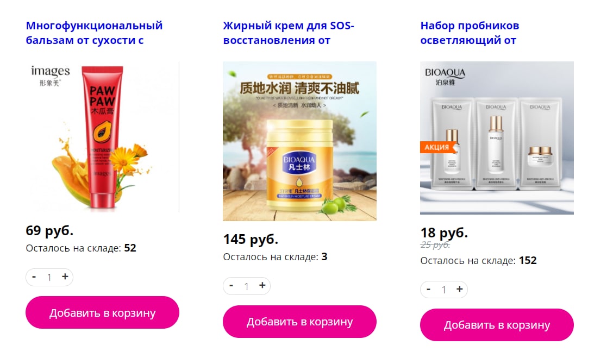Increase quantity of the PAW PAW balm
This screenshot has width=613, height=364.
coord(65,277)
